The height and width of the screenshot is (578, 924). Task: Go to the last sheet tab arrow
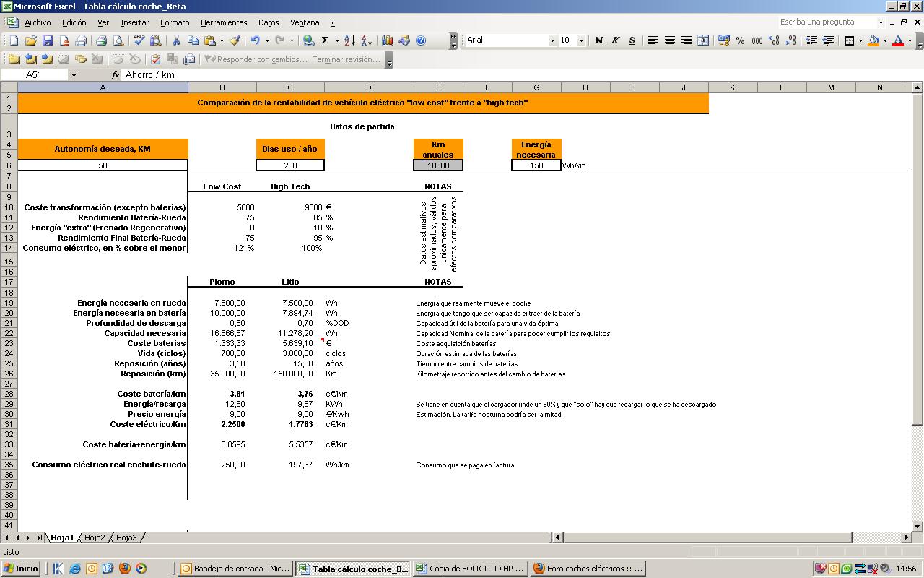point(39,538)
